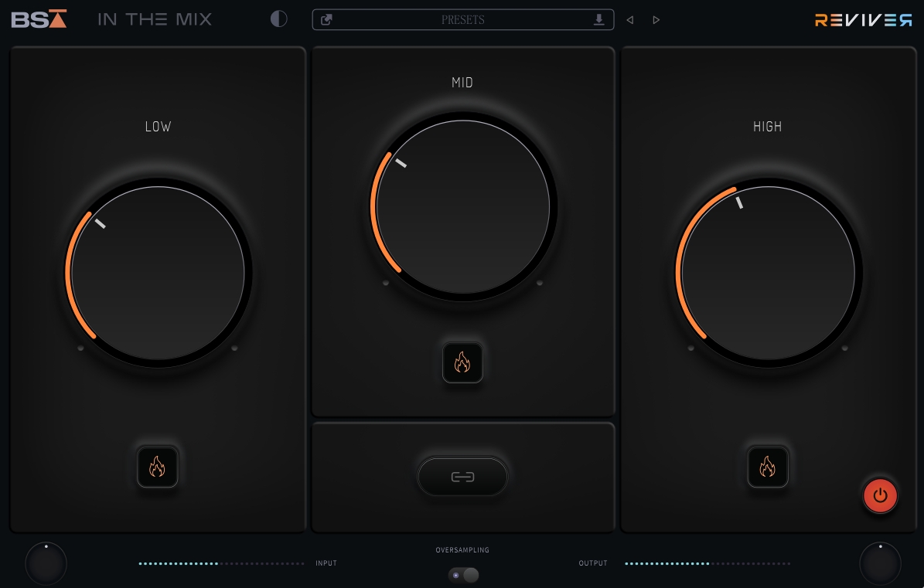The height and width of the screenshot is (588, 924).
Task: Toggle the LOW band flame button
Action: coord(157,467)
